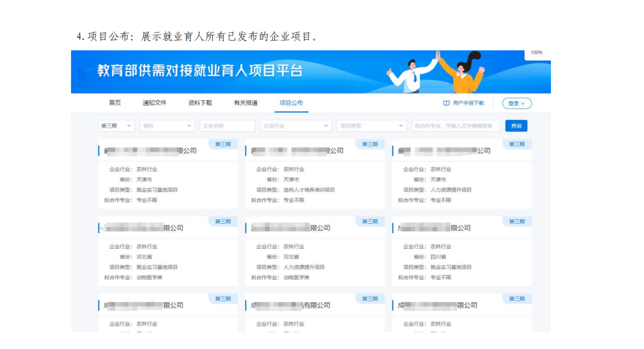Click the platform logo banner

pos(197,70)
